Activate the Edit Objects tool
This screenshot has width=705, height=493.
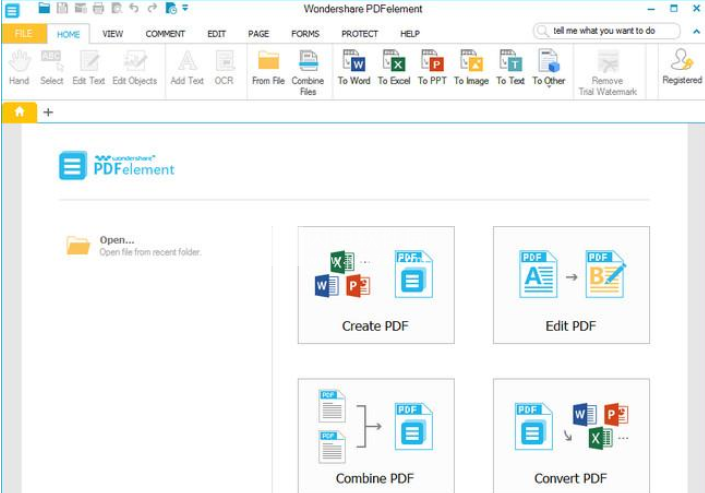click(x=135, y=68)
